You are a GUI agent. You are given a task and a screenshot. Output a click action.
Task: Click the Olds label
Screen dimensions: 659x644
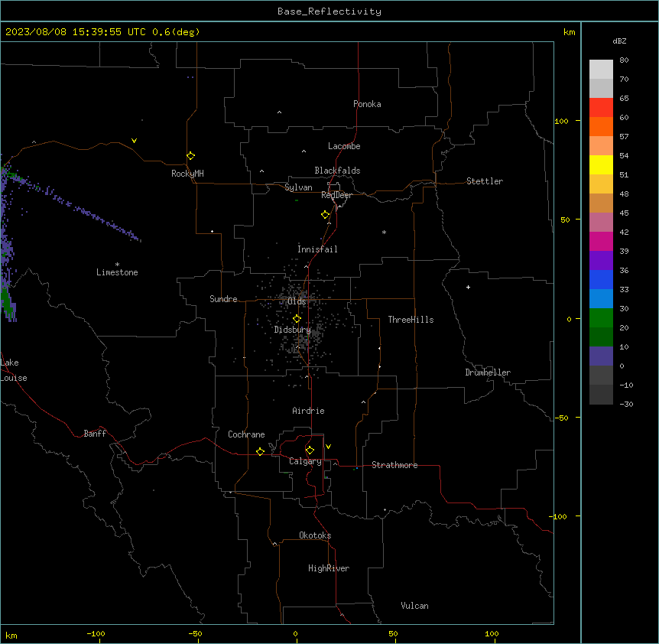click(297, 301)
